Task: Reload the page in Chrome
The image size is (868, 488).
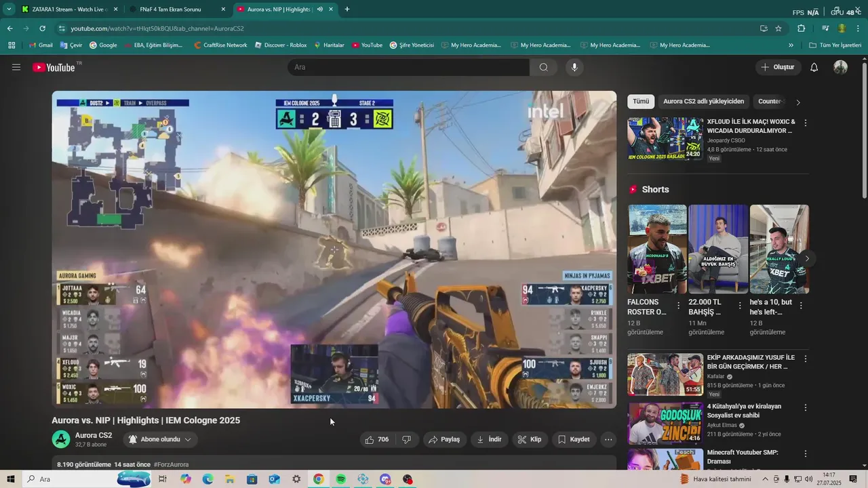Action: [x=42, y=28]
